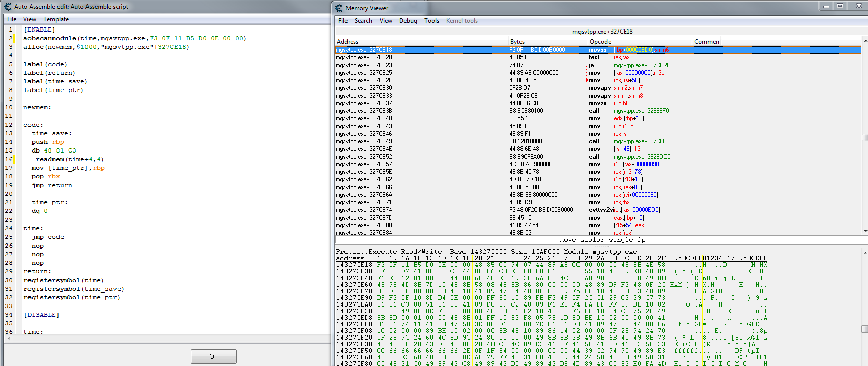The image size is (868, 366).
Task: Select disassembly row mgsvtpp.exe+327CE80
Action: pyautogui.click(x=598, y=225)
